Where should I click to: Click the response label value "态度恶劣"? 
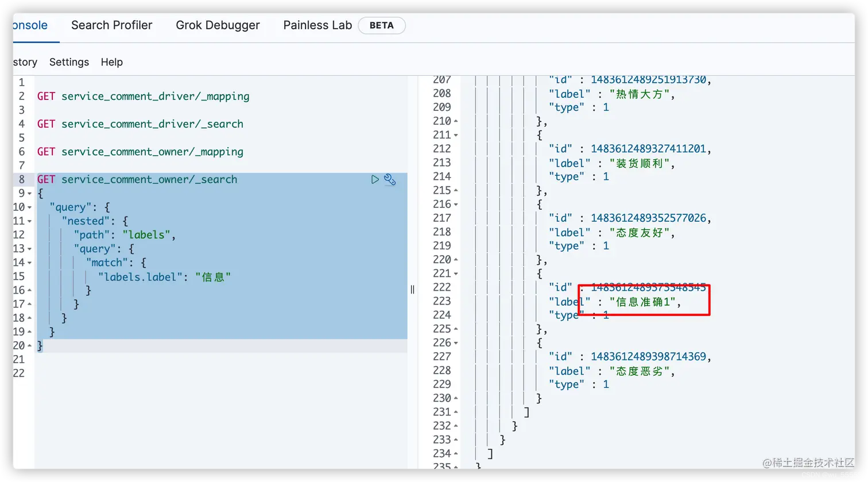click(x=639, y=372)
